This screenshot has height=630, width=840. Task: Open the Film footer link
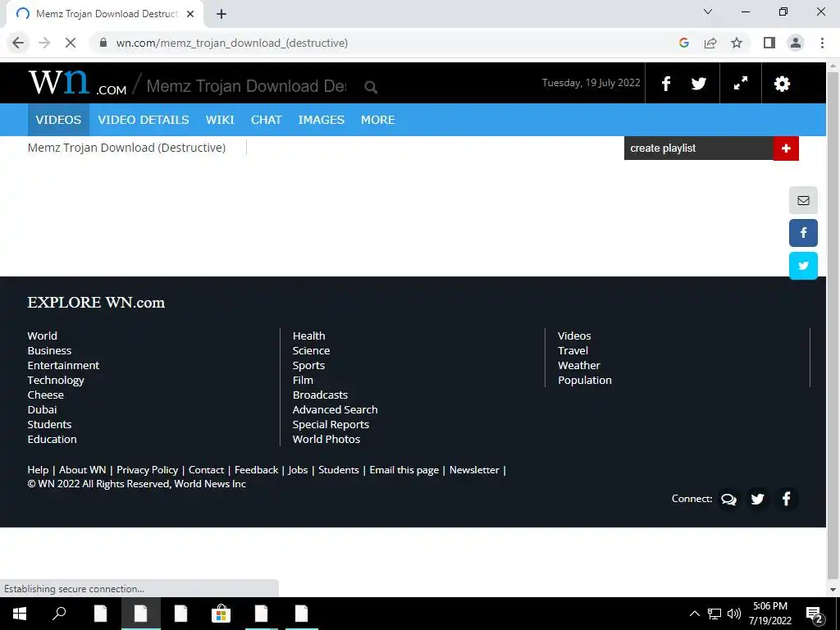click(303, 381)
